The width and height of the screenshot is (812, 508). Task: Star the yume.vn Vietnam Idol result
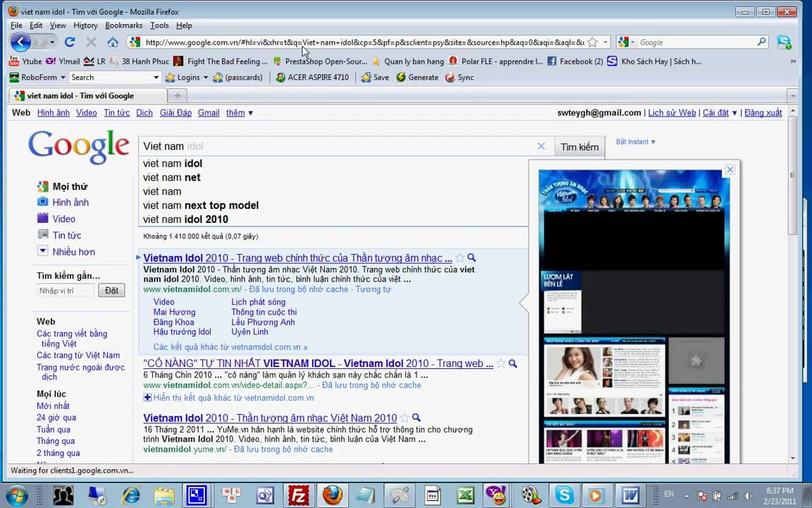point(405,418)
